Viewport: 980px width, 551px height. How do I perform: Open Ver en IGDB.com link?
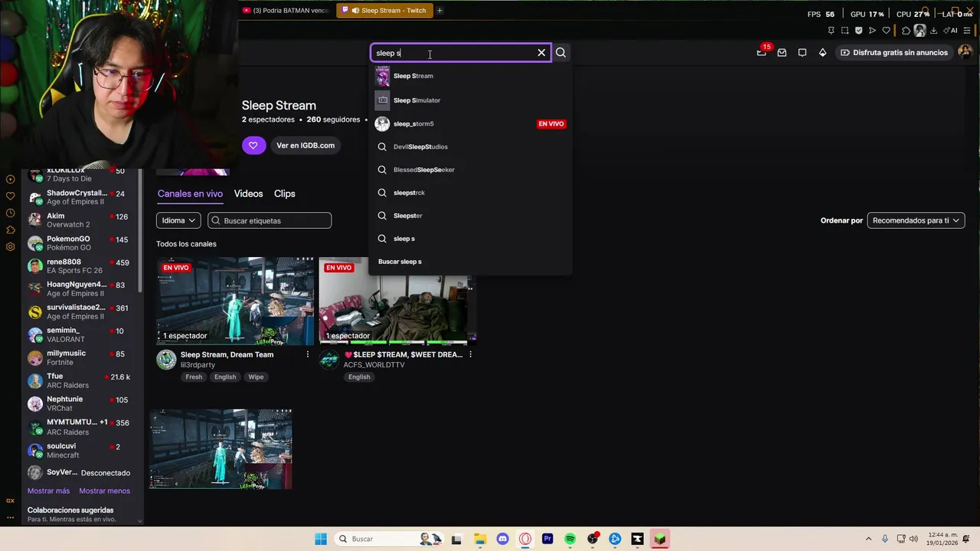point(305,145)
